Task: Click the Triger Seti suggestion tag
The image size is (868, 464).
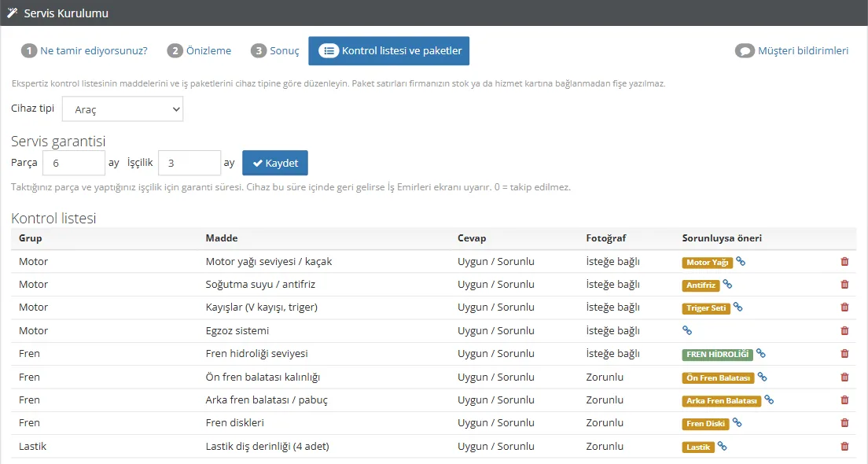Action: (706, 307)
